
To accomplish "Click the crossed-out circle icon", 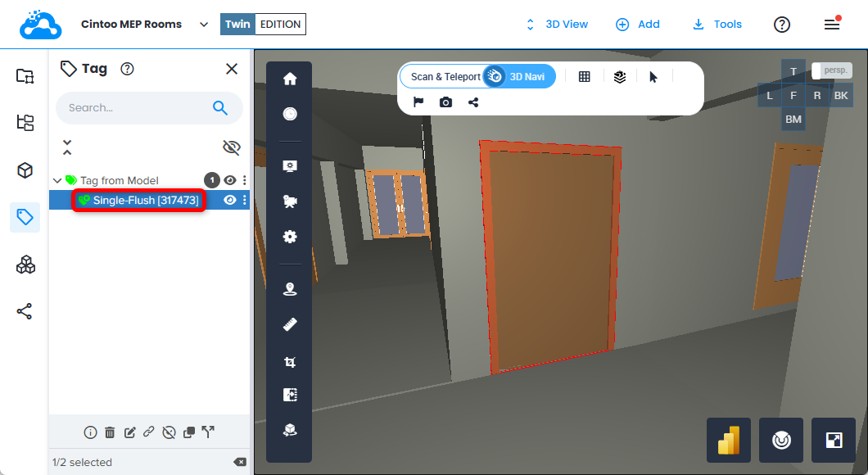I will point(169,432).
